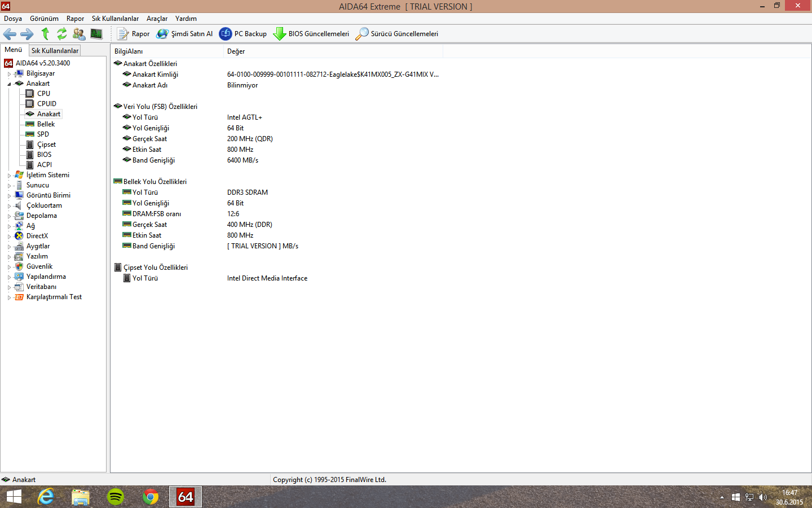
Task: Click the Rapor toolbar button
Action: [x=134, y=34]
